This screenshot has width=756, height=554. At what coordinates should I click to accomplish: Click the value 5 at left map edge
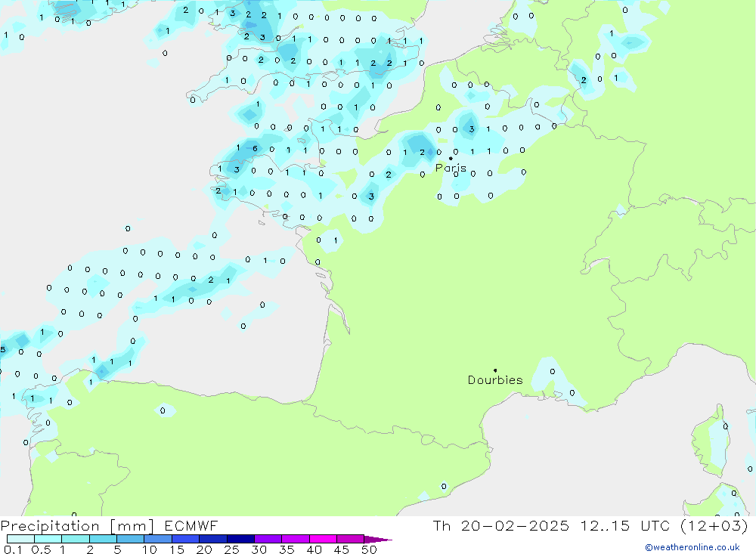3,350
